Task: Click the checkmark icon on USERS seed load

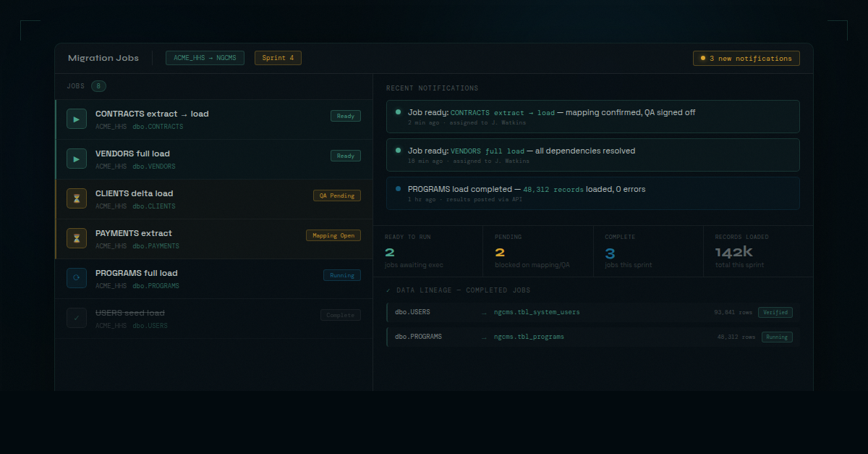Action: (x=76, y=318)
